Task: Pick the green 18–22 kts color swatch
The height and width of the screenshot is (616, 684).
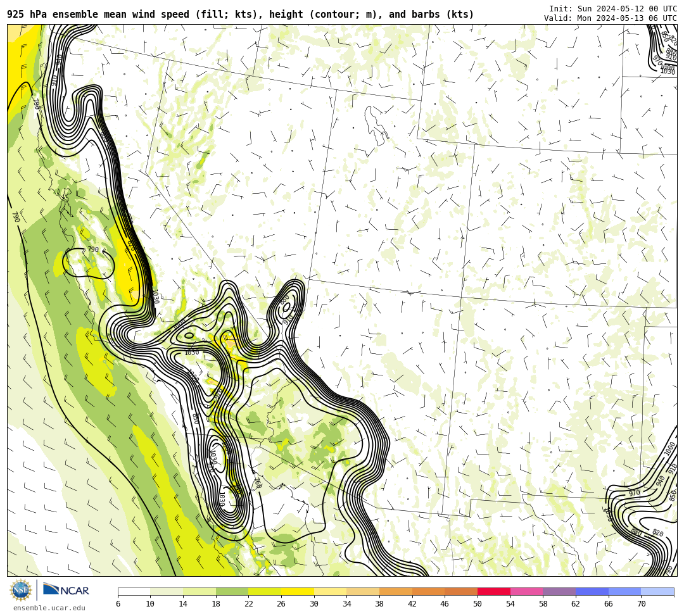Action: pyautogui.click(x=232, y=591)
